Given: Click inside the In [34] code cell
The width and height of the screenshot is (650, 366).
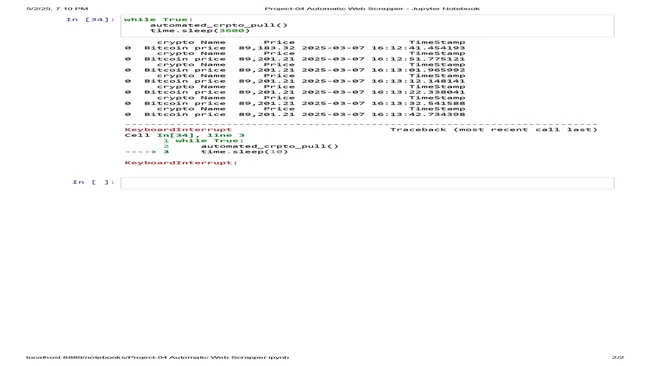Looking at the screenshot, I should coord(367,26).
